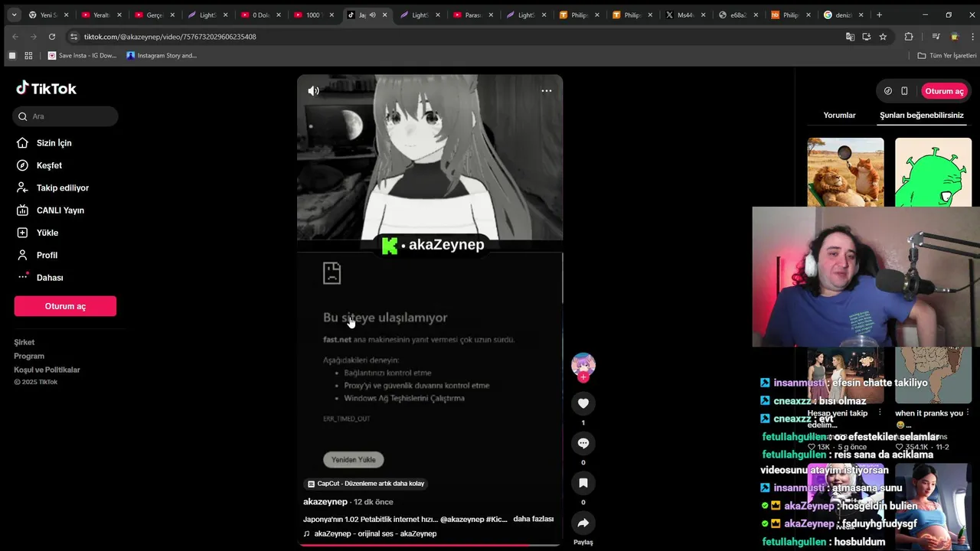This screenshot has width=980, height=551.
Task: Click the site info icon in address bar
Action: tap(73, 37)
